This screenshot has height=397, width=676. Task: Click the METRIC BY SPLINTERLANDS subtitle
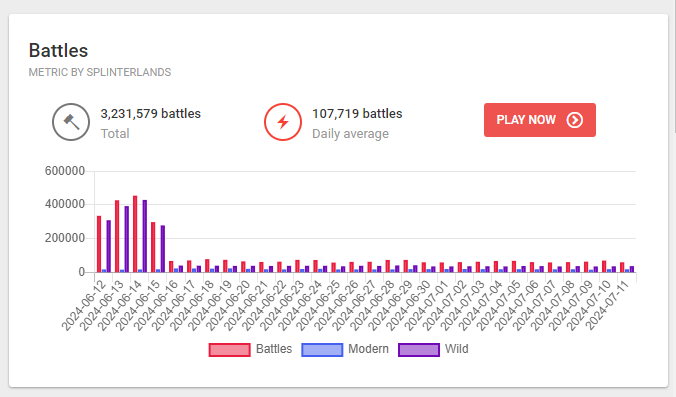[x=100, y=72]
